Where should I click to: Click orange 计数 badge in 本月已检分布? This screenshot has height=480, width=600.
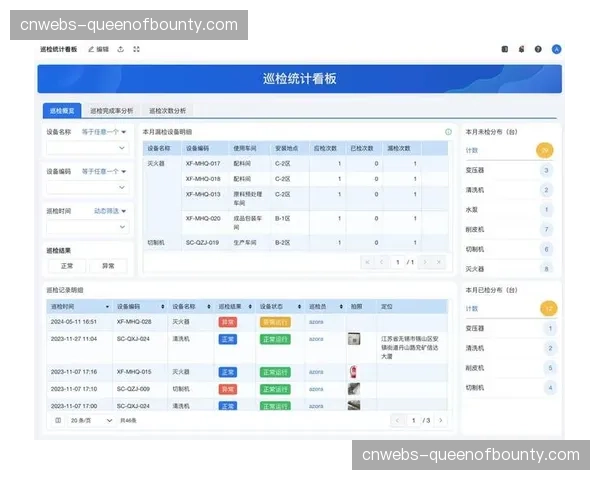(548, 309)
